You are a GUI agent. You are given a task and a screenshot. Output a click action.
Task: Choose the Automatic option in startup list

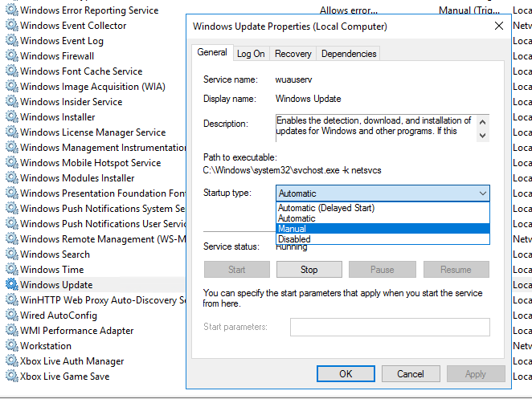click(x=383, y=218)
